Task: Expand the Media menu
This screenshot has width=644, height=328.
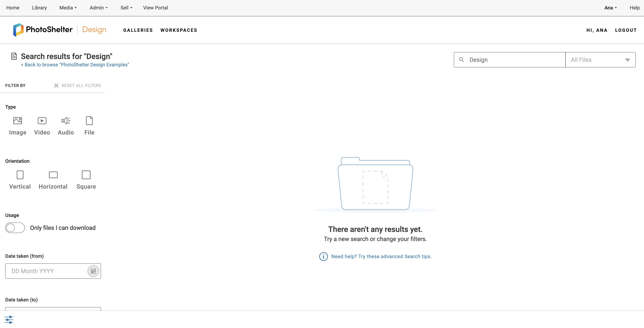Action: click(x=68, y=8)
